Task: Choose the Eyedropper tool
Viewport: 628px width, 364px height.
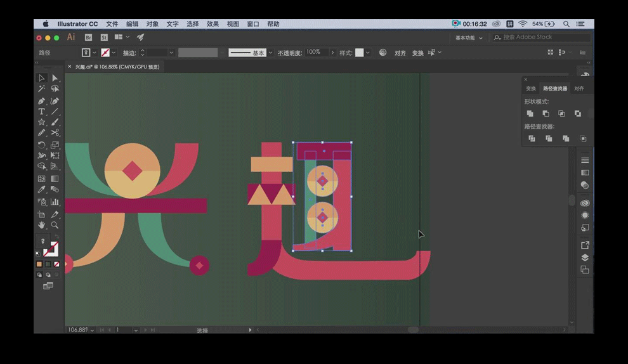Action: (x=41, y=190)
